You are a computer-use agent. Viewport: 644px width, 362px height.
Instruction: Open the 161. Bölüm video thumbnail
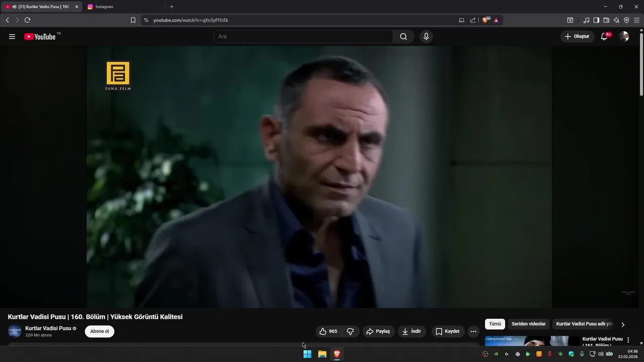click(x=532, y=341)
